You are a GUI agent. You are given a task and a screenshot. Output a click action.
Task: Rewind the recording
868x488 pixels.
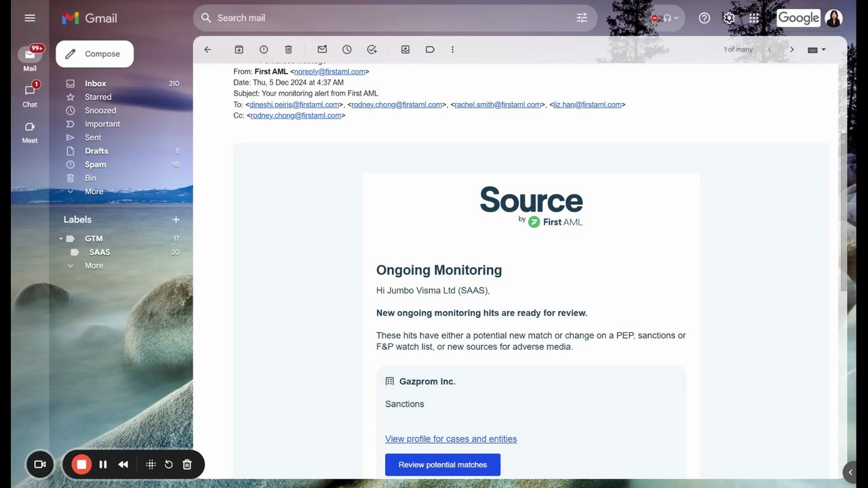[123, 464]
